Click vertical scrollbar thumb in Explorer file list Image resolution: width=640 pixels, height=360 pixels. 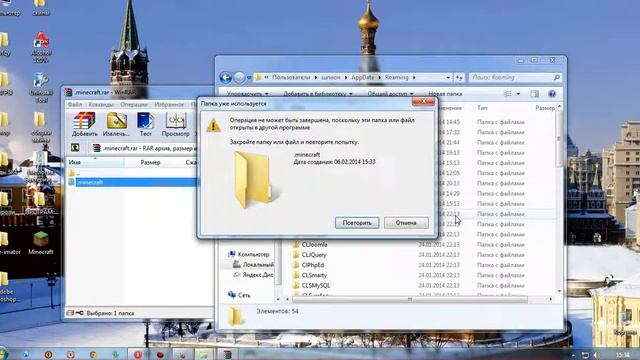[x=559, y=139]
